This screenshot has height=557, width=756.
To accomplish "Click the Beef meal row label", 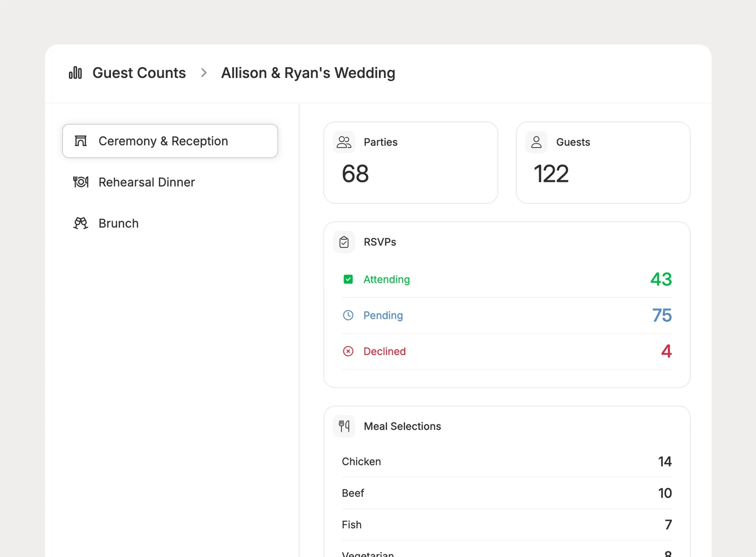I will [x=353, y=493].
